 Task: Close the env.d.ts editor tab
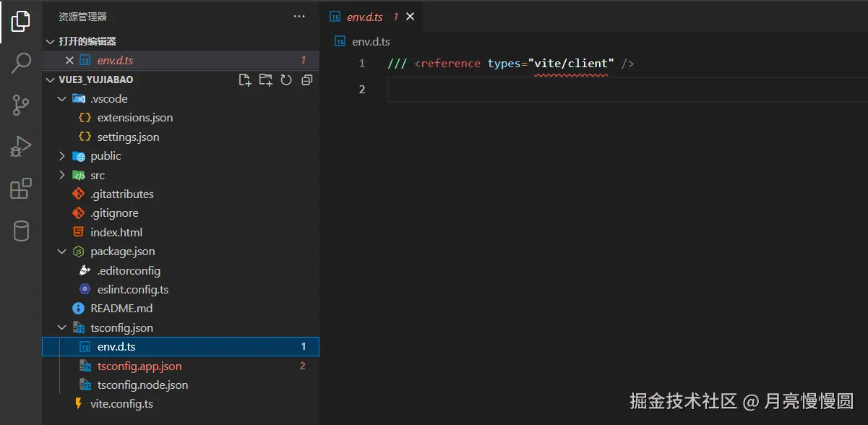point(411,17)
